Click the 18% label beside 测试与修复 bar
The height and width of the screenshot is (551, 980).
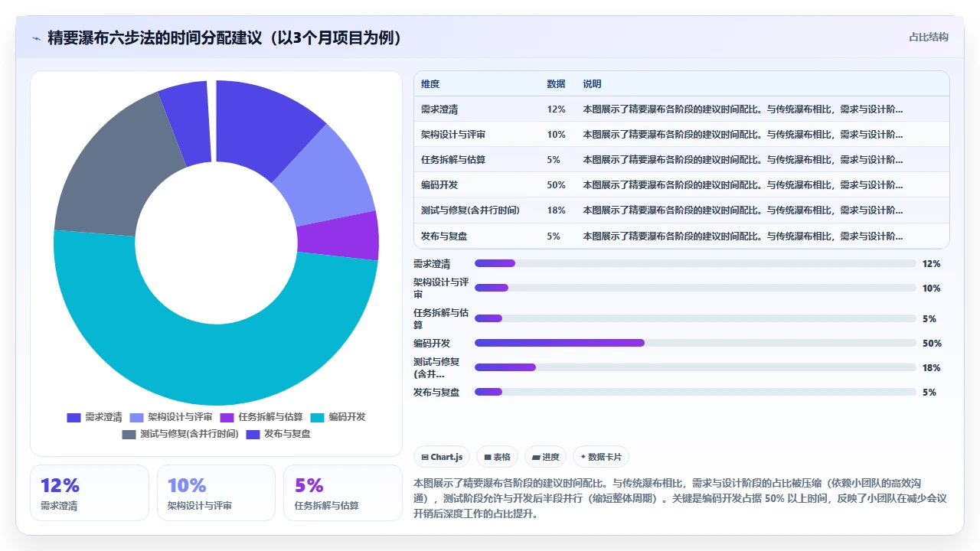point(932,367)
